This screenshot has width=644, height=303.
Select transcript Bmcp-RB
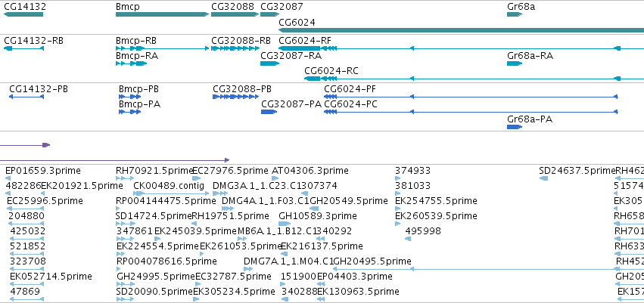162,48
